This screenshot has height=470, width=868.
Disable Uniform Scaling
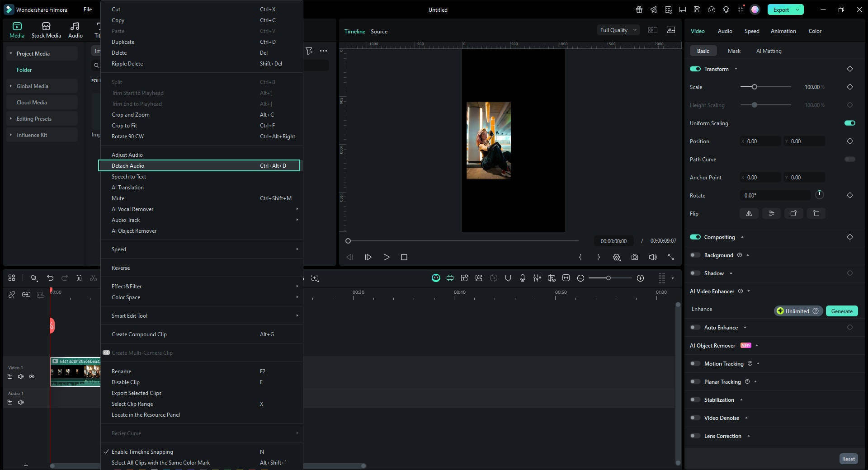849,123
